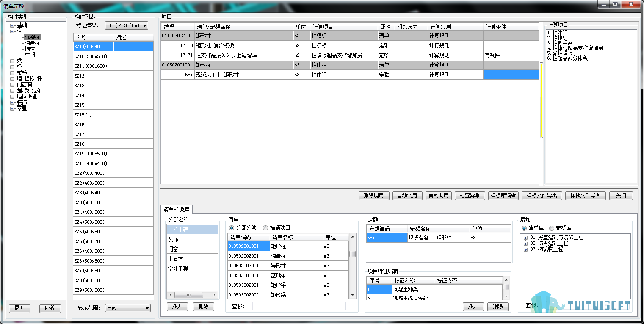Select KZ10 (500x500) in component list

point(113,56)
